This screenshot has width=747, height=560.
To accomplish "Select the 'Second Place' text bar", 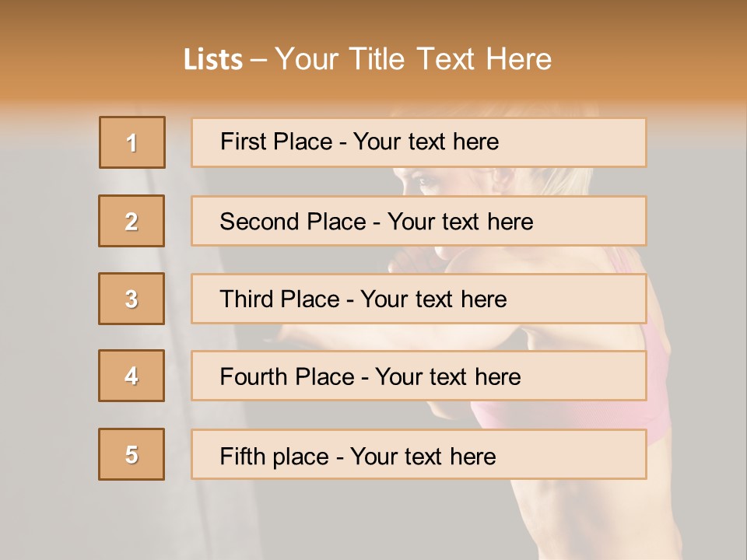I will [x=419, y=221].
